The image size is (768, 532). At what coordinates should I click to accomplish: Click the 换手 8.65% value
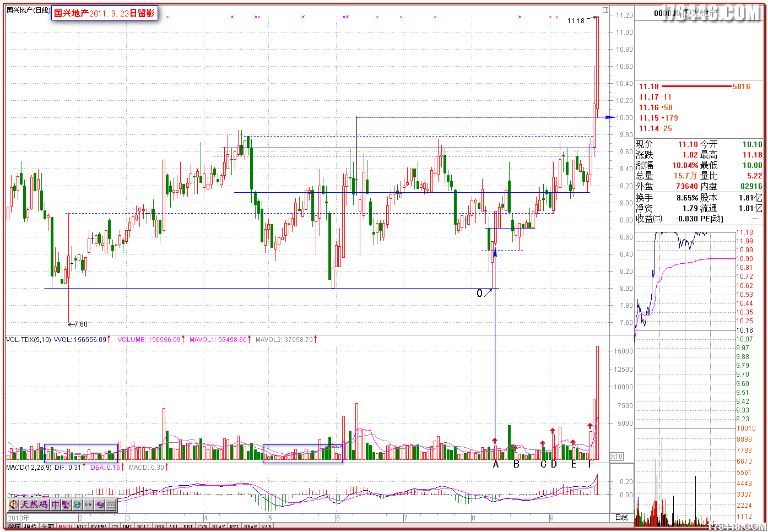pyautogui.click(x=688, y=198)
